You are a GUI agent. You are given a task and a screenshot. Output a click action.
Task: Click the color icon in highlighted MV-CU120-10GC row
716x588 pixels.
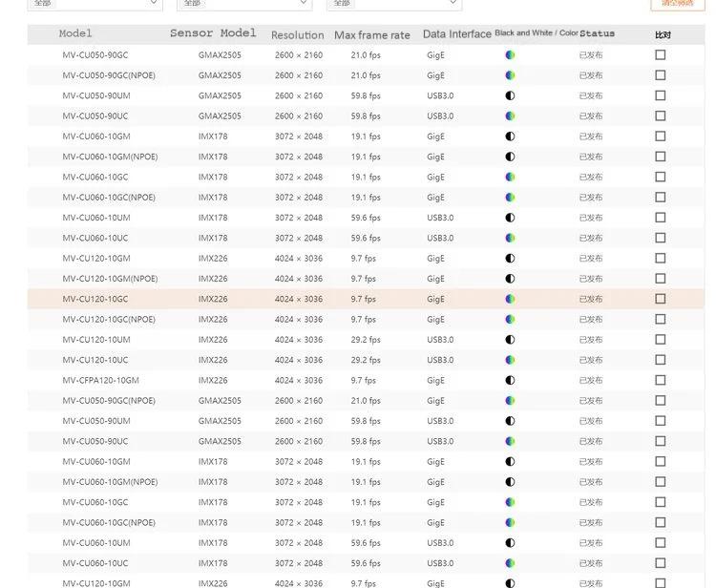510,299
